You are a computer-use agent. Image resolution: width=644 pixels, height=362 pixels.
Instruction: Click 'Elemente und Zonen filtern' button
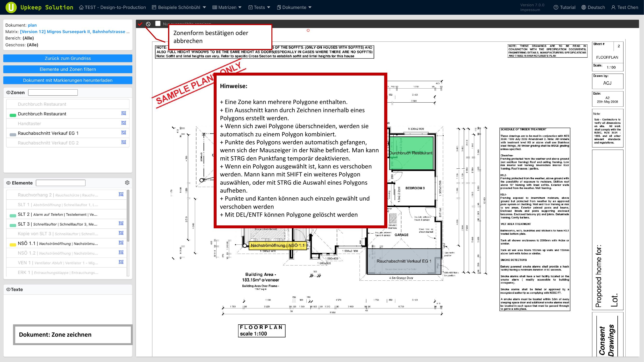68,69
